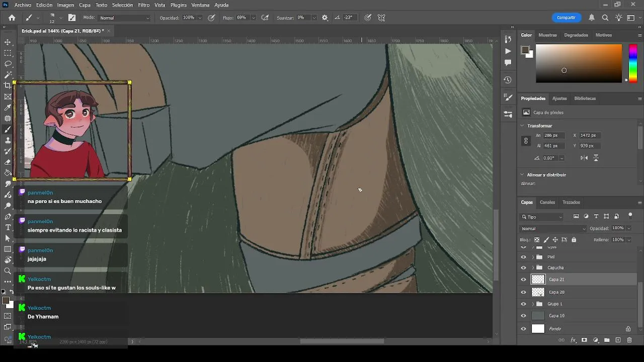Select the Horizontal Type tool
The image size is (644, 362).
pyautogui.click(x=8, y=227)
